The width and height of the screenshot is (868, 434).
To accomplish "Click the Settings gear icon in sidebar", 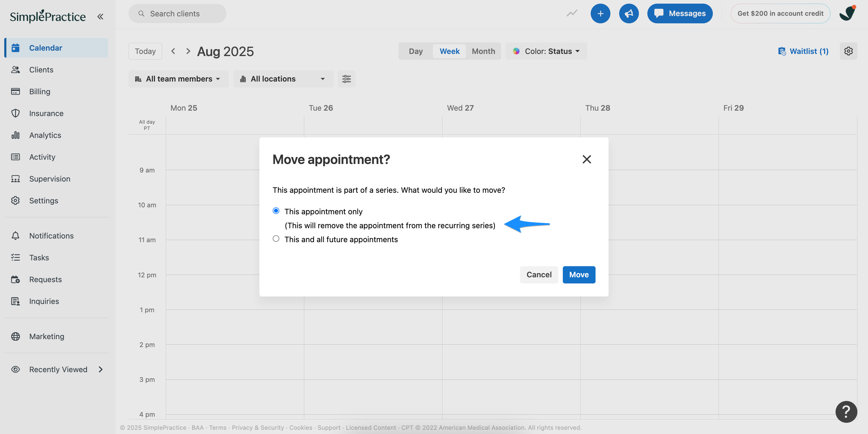I will (15, 201).
